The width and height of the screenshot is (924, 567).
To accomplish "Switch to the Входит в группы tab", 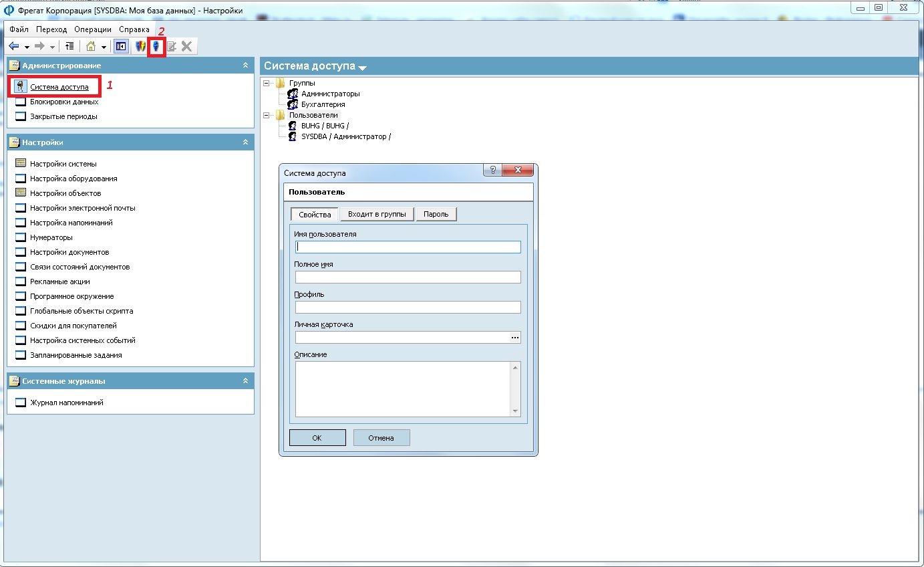I will (377, 214).
